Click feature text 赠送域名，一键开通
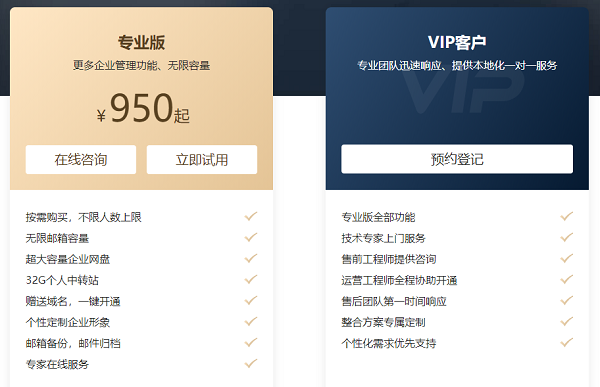Screen dimensions: 600x387 coord(73,301)
